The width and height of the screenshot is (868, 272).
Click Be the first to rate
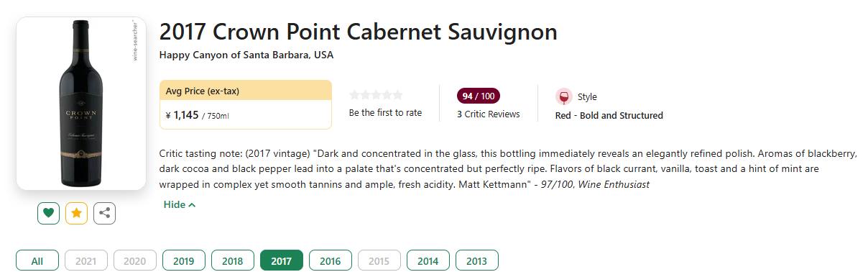point(385,113)
